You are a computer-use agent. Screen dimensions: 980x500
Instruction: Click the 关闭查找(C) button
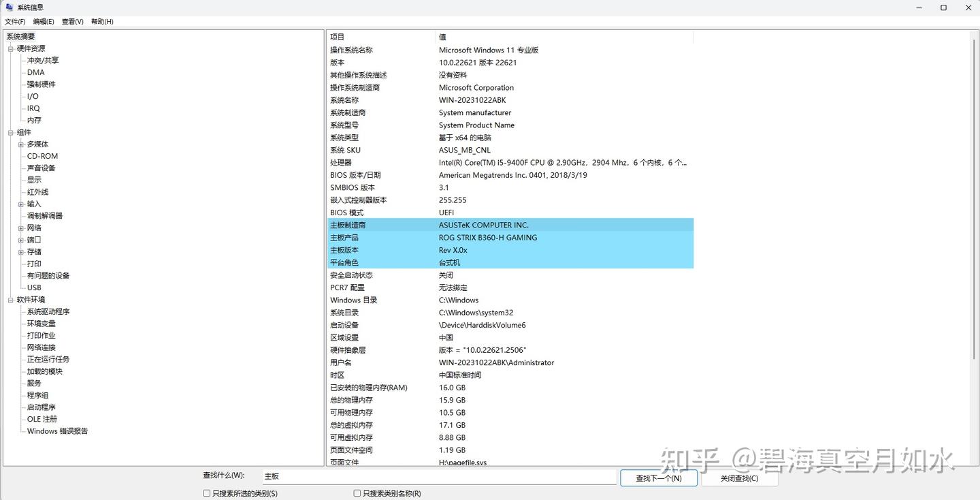[x=740, y=478]
